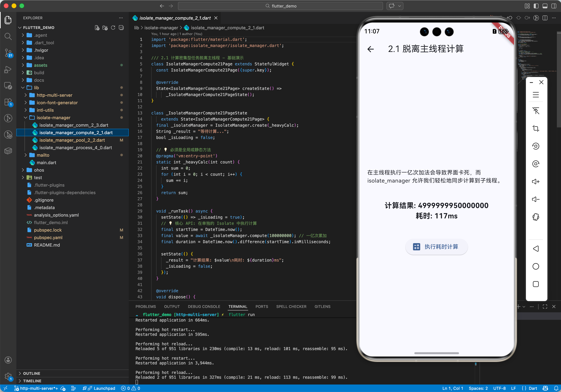Viewport: 561px width, 392px height.
Task: Click emulator volume up button
Action: coord(536,182)
